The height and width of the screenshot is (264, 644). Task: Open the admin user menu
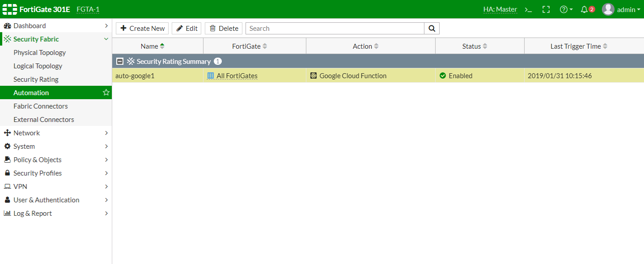point(621,9)
